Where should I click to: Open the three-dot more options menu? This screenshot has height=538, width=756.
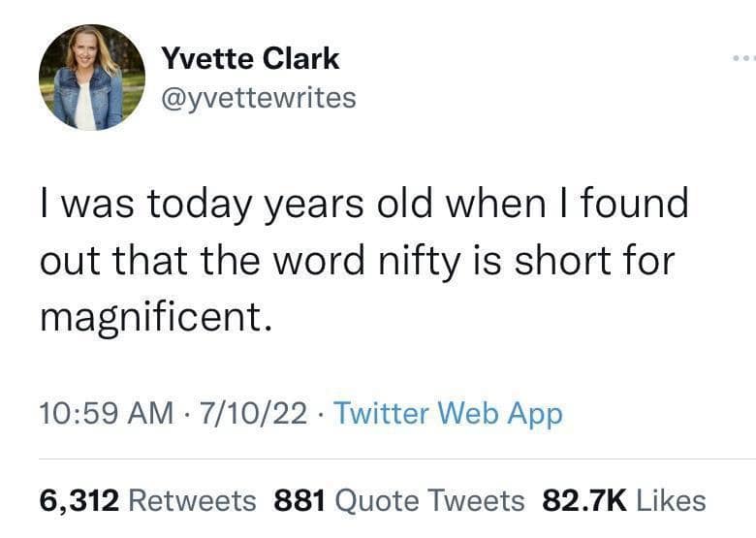coord(741,59)
